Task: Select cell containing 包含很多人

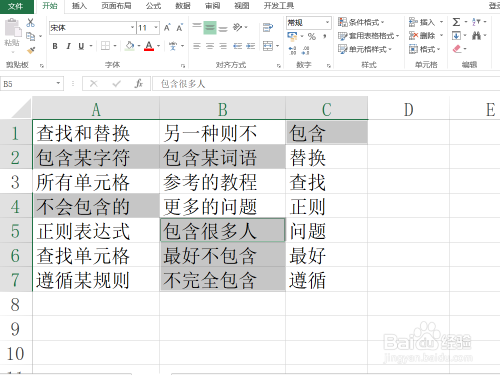Action: point(222,230)
